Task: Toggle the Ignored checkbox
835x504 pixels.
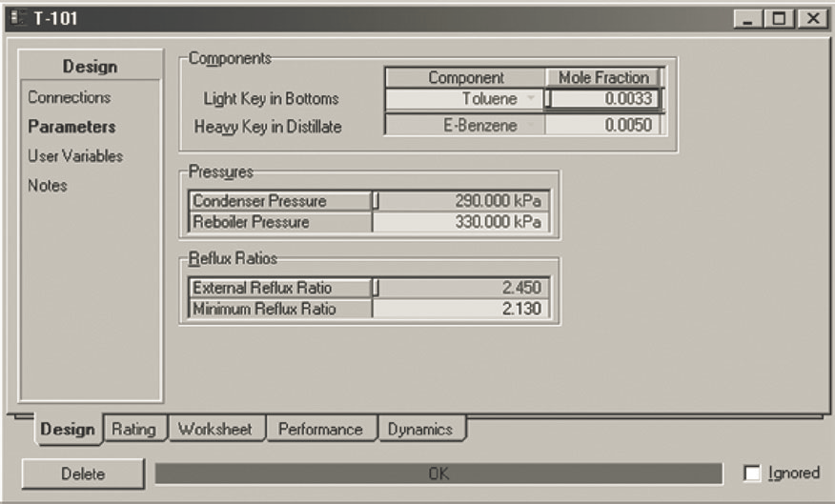Action: (x=753, y=474)
